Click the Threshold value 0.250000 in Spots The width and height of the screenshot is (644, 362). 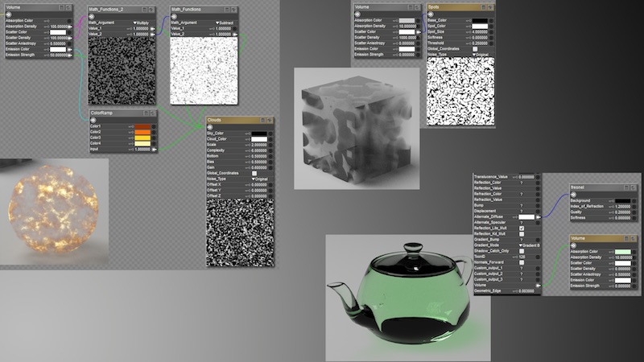[479, 43]
